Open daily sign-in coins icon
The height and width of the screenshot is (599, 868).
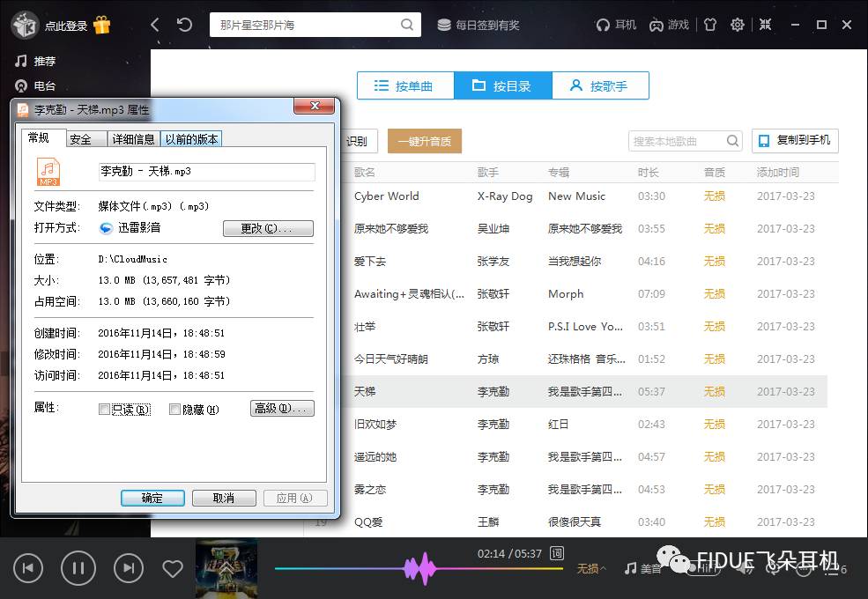click(444, 25)
